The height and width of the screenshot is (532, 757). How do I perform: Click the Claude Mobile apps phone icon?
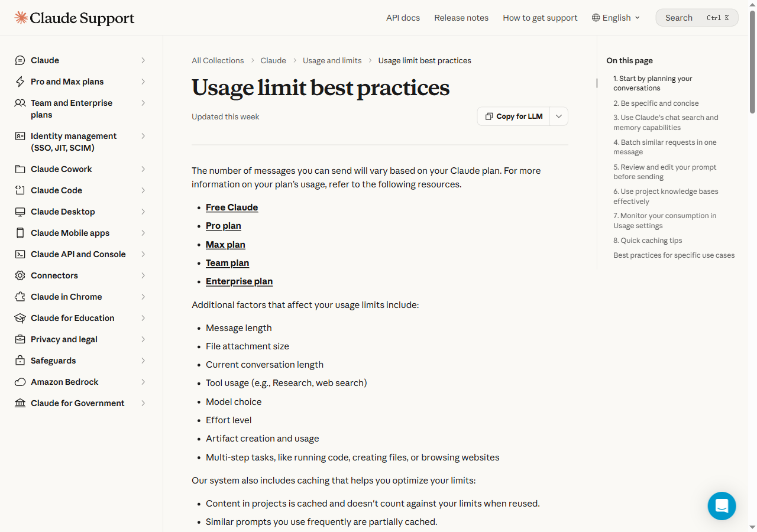point(20,233)
